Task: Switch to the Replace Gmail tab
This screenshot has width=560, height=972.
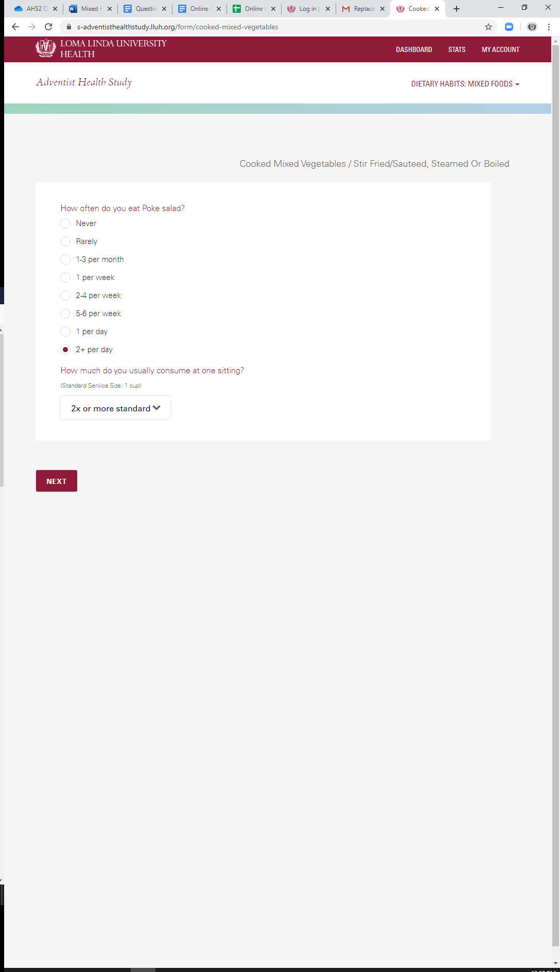Action: tap(363, 9)
